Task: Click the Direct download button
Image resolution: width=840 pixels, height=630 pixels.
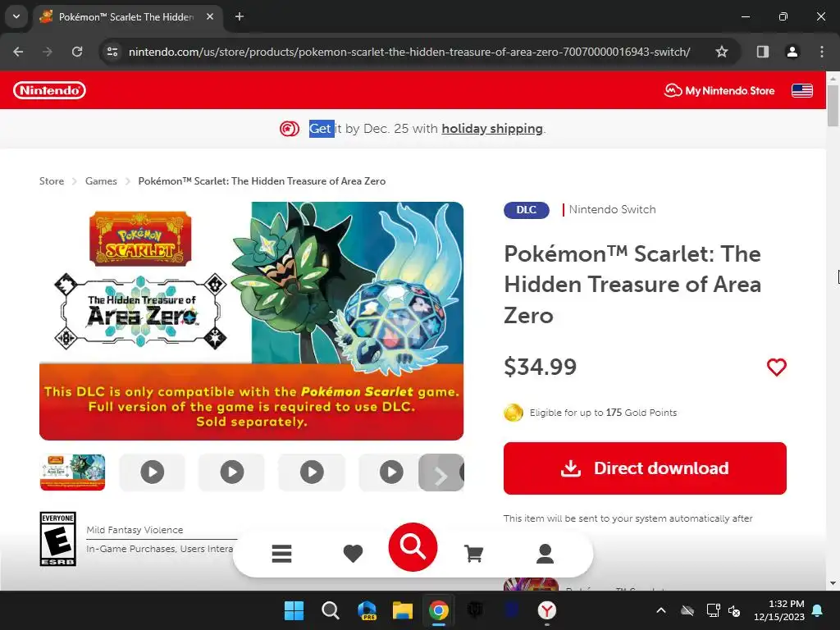Action: (x=645, y=468)
